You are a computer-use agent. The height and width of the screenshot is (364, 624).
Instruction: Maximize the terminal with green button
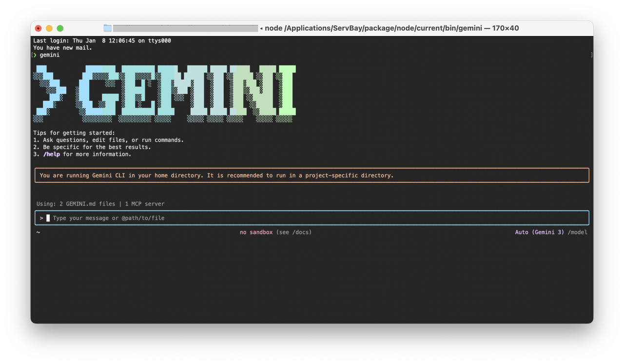point(60,28)
